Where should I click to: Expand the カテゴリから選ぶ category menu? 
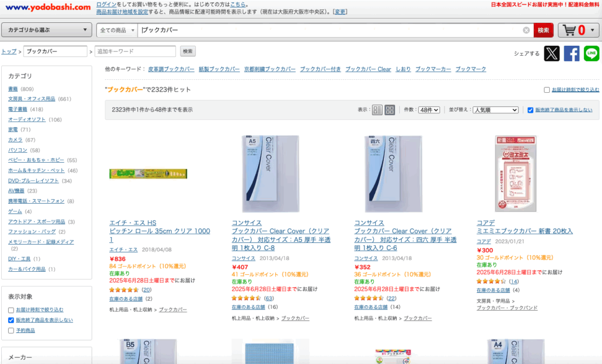click(46, 30)
